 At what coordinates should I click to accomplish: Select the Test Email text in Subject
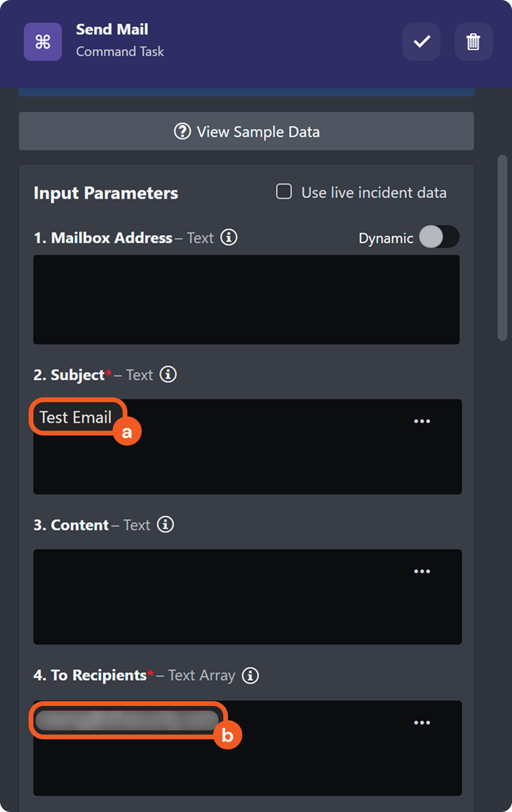pos(76,417)
